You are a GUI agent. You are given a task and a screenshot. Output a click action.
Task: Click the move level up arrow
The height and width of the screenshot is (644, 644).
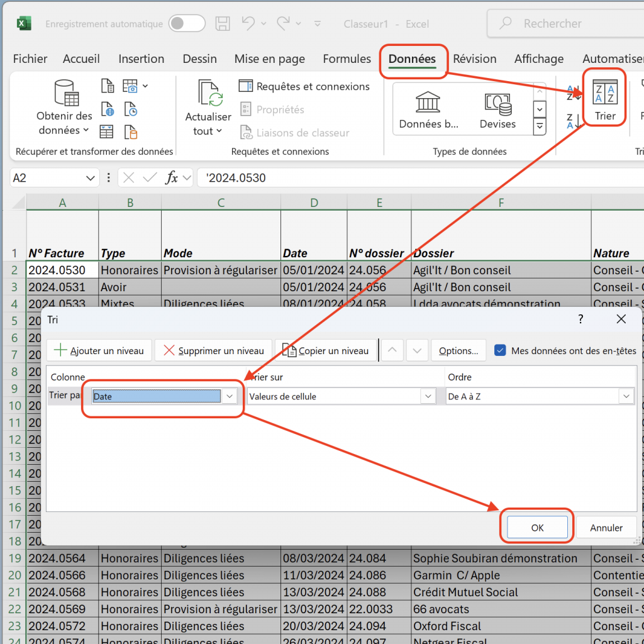tap(392, 350)
